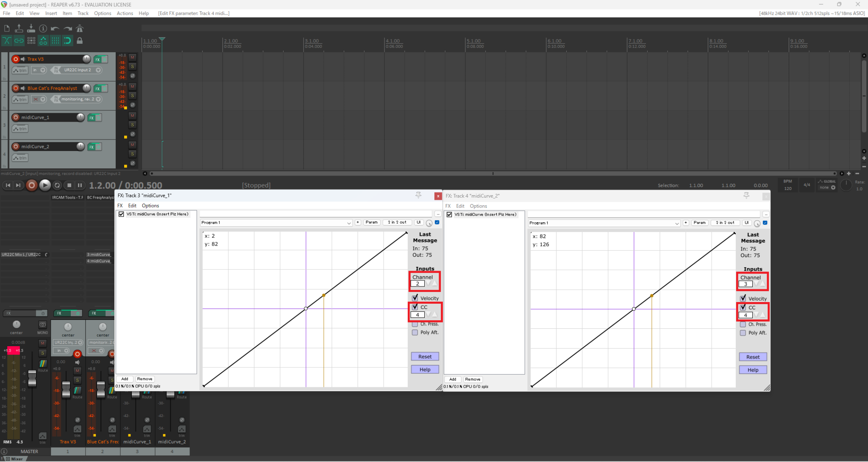Click the master volume fader
This screenshot has height=462, width=868.
pyautogui.click(x=32, y=378)
